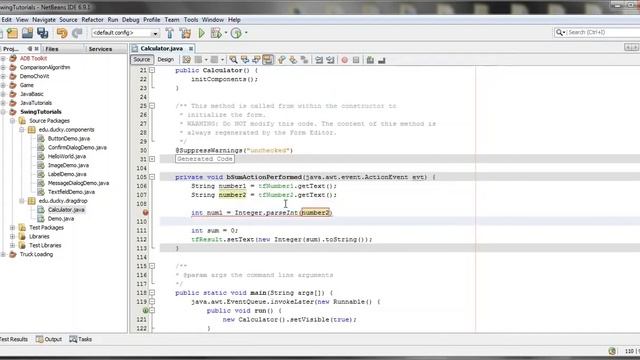Viewport: 640px width, 360px height.
Task: Expand the Generated Code fold
Action: (x=152, y=159)
